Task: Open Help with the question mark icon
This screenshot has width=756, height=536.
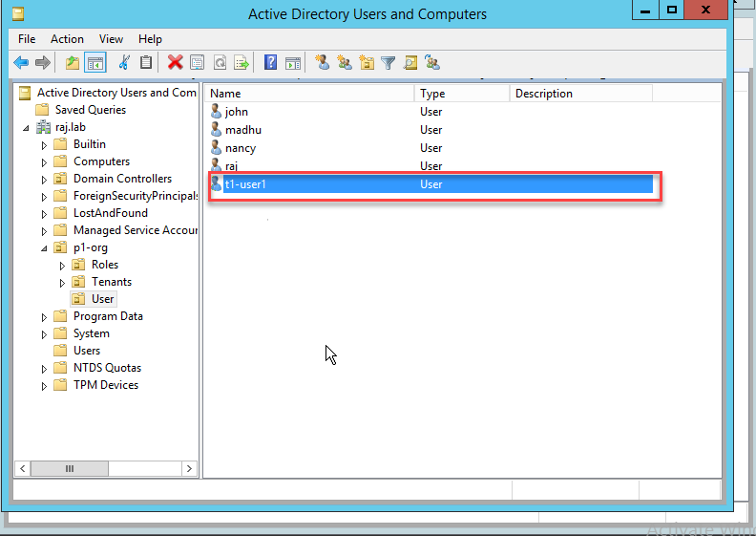Action: (270, 63)
